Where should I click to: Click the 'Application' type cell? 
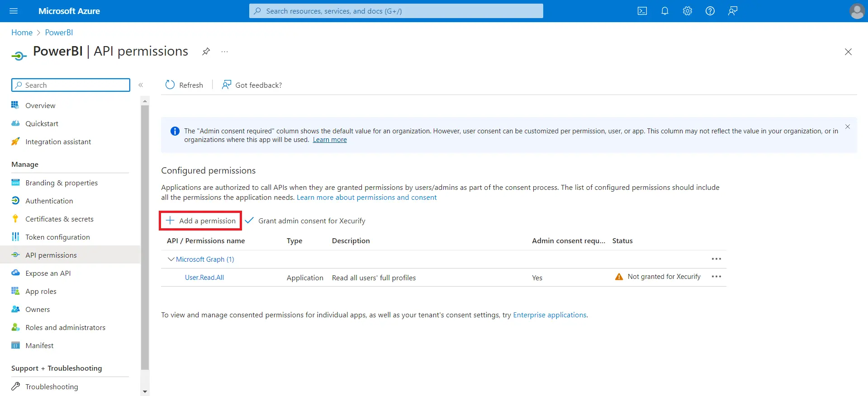pyautogui.click(x=305, y=278)
